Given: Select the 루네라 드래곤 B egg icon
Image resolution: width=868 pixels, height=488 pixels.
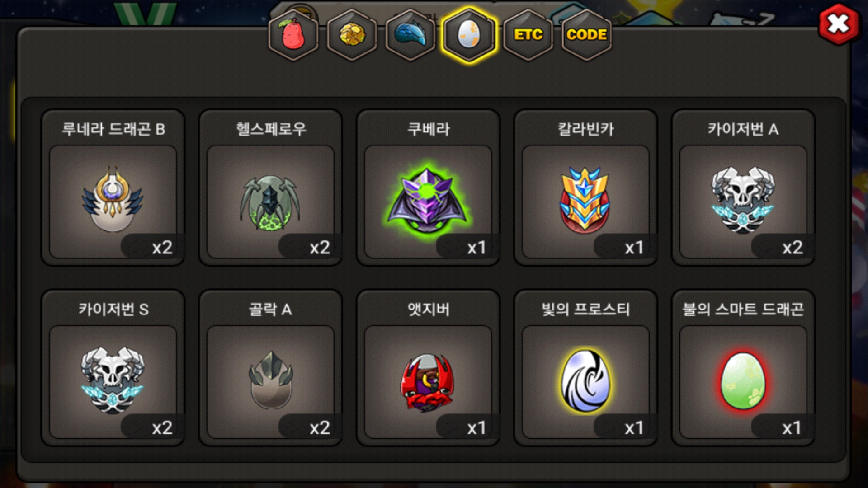Looking at the screenshot, I should tap(113, 199).
